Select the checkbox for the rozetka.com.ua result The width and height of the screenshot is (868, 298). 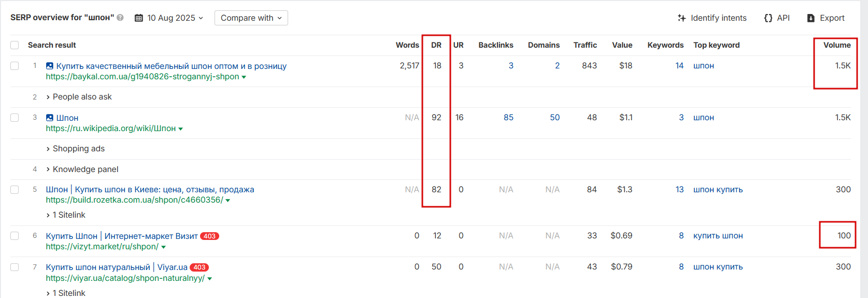[x=15, y=190]
